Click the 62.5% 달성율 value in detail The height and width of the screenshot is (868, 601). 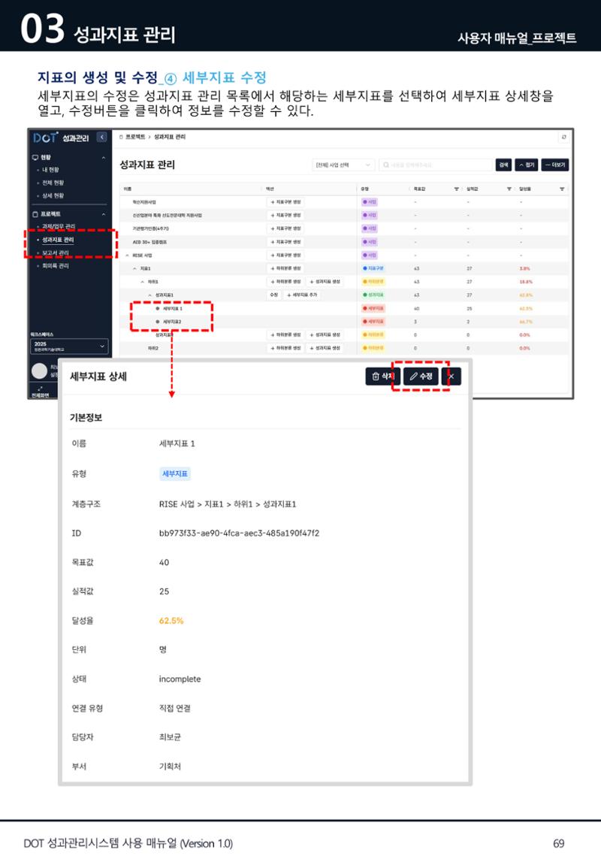click(x=171, y=621)
